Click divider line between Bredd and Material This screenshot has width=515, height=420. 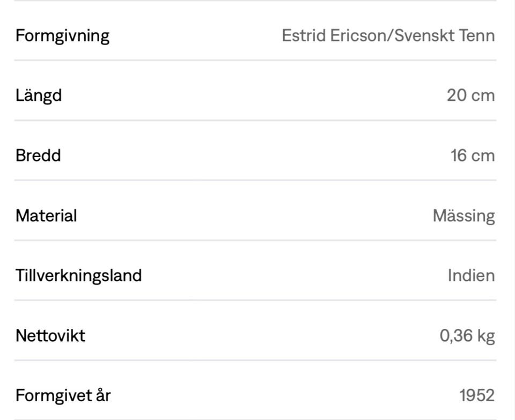pos(255,180)
